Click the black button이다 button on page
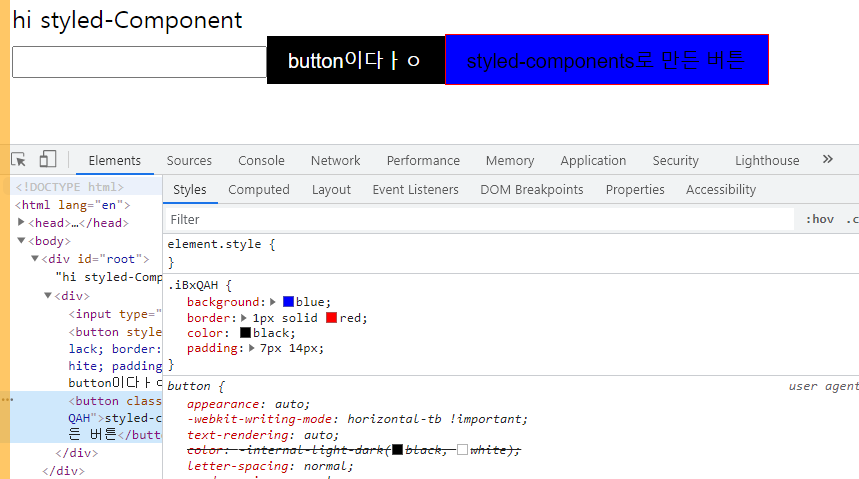Viewport: 859px width, 479px height. click(x=356, y=60)
